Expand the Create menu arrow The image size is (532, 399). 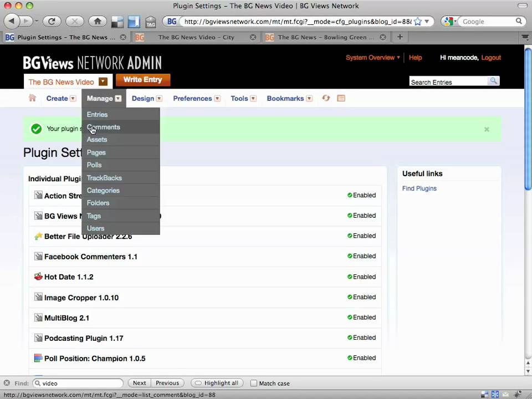pos(73,99)
